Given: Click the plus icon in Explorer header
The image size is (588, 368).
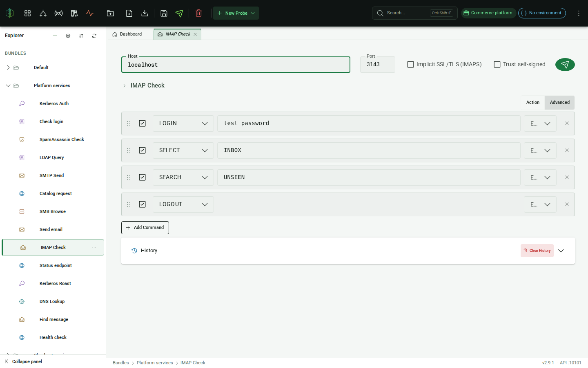Looking at the screenshot, I should (55, 36).
